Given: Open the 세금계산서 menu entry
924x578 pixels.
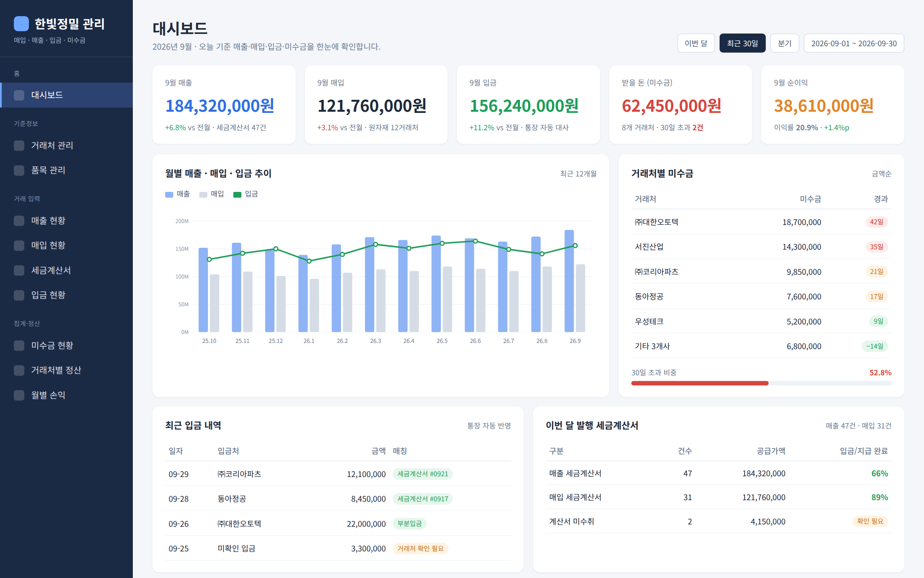Looking at the screenshot, I should (x=66, y=271).
